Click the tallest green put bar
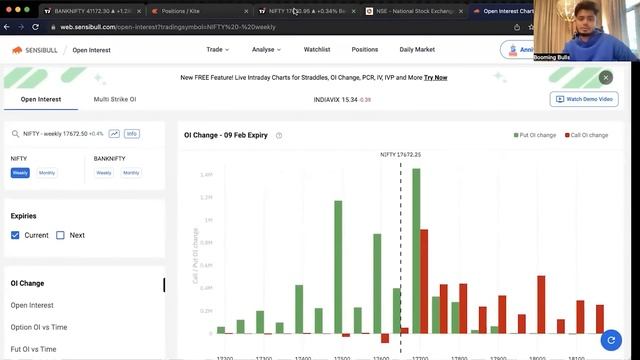The image size is (640, 360). pyautogui.click(x=416, y=251)
